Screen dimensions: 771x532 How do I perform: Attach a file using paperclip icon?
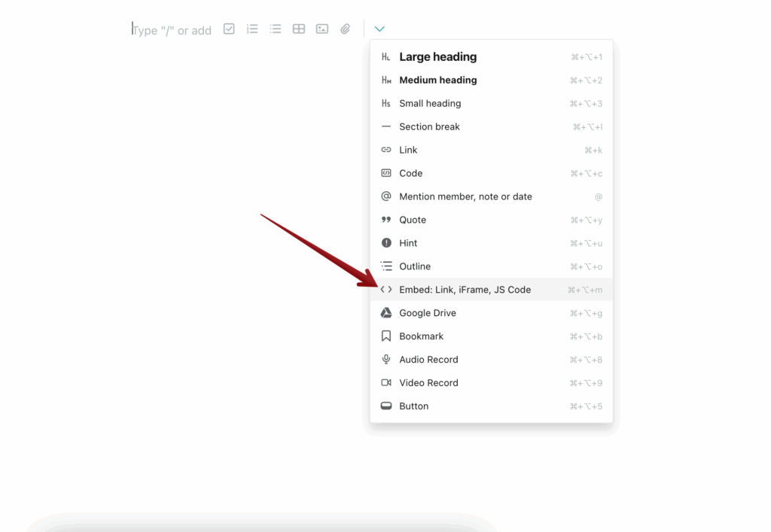345,29
